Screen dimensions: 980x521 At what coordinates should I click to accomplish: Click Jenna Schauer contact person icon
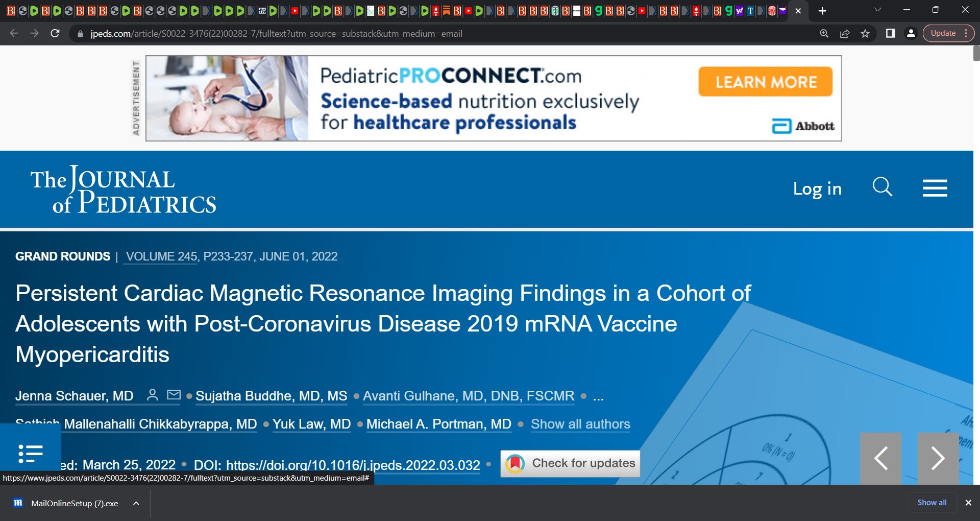pyautogui.click(x=152, y=395)
